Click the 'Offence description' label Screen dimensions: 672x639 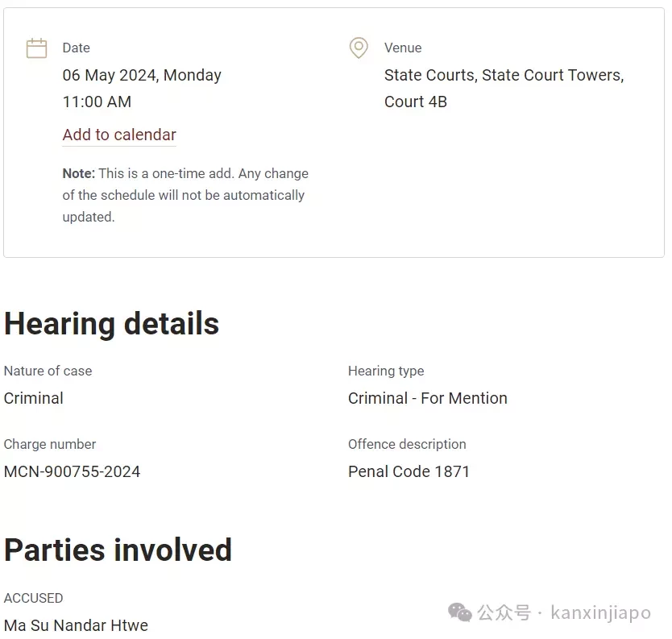click(407, 444)
